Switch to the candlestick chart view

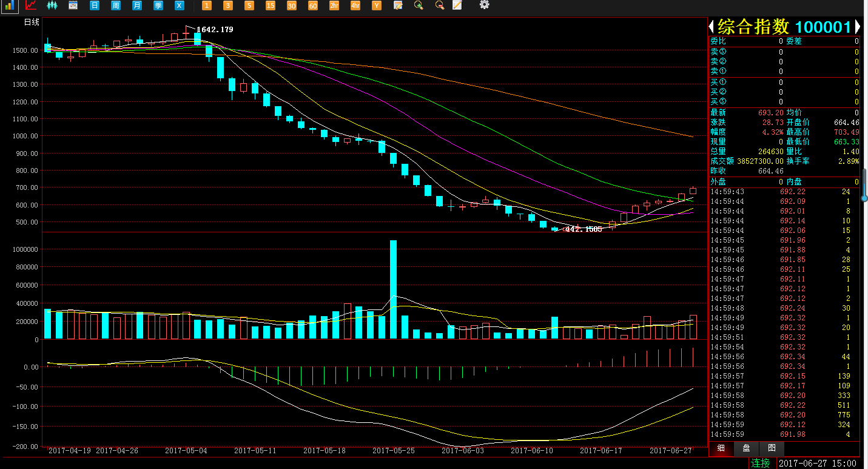pyautogui.click(x=52, y=5)
